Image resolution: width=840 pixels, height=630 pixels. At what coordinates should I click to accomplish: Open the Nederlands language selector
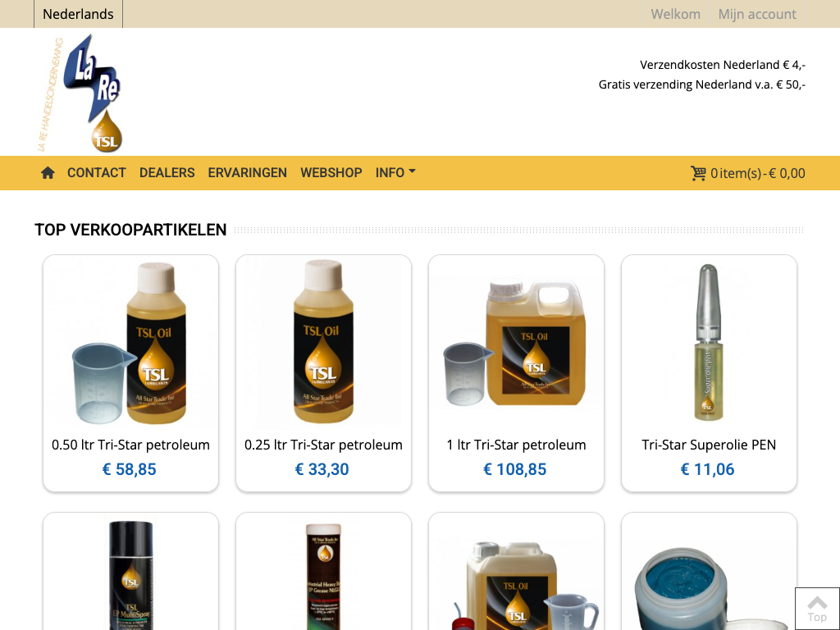coord(78,14)
